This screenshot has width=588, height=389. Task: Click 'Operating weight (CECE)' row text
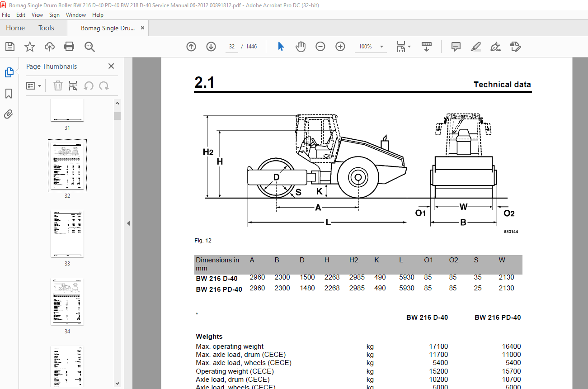[x=235, y=371]
